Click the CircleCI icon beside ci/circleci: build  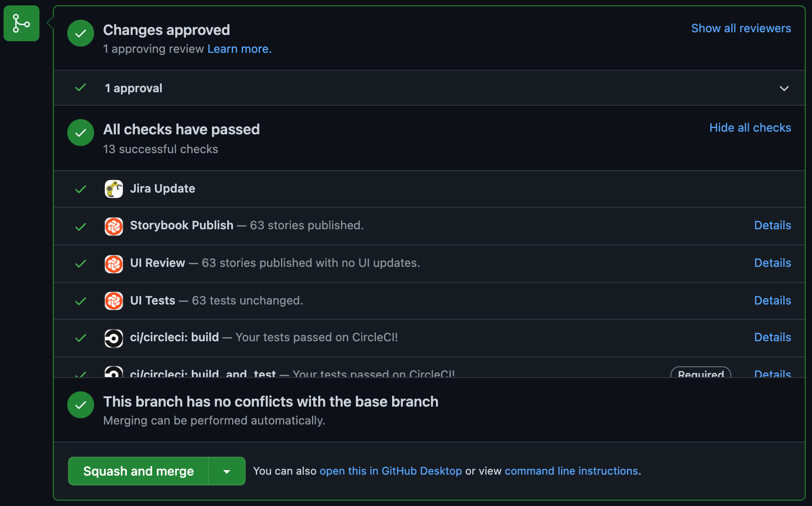pyautogui.click(x=114, y=338)
